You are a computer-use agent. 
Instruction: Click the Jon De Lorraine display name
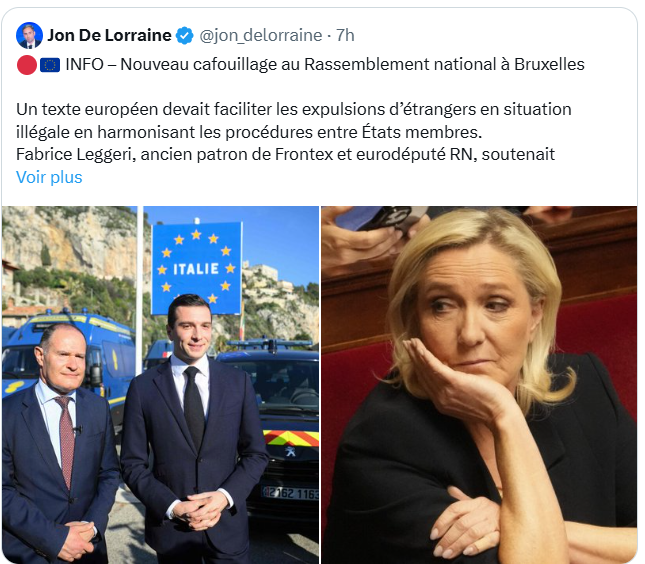pyautogui.click(x=109, y=35)
